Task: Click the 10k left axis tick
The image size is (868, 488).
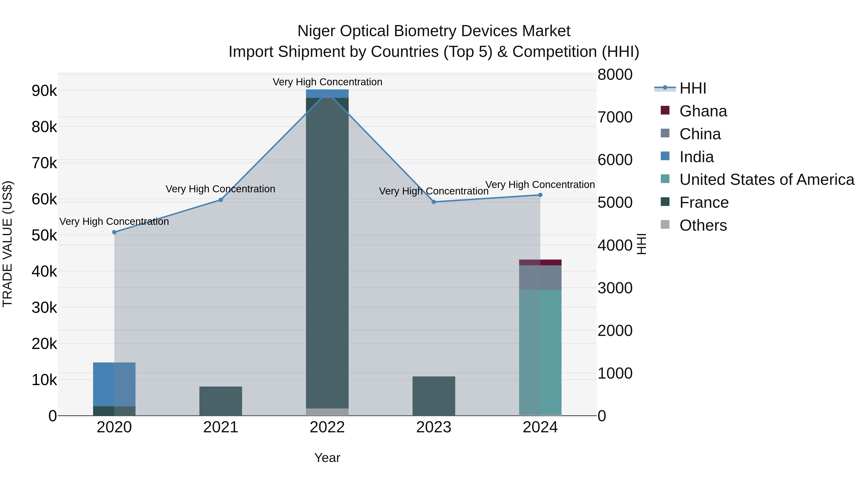Action: (x=44, y=380)
